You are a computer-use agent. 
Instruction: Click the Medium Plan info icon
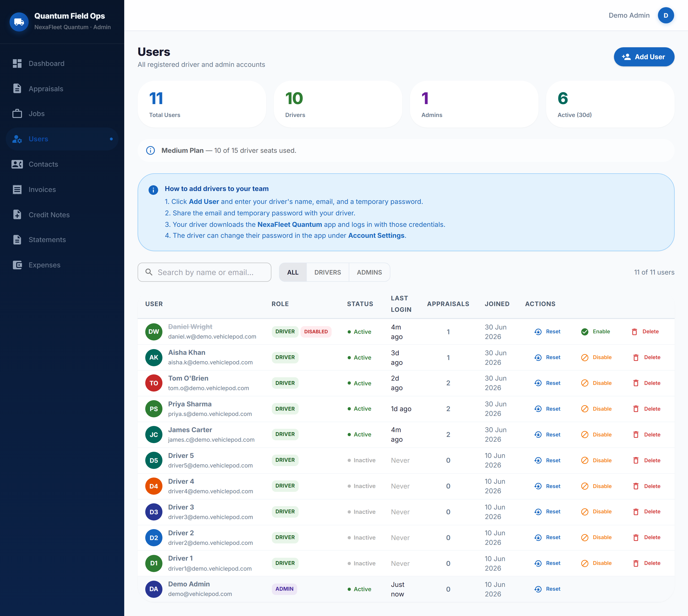click(150, 150)
